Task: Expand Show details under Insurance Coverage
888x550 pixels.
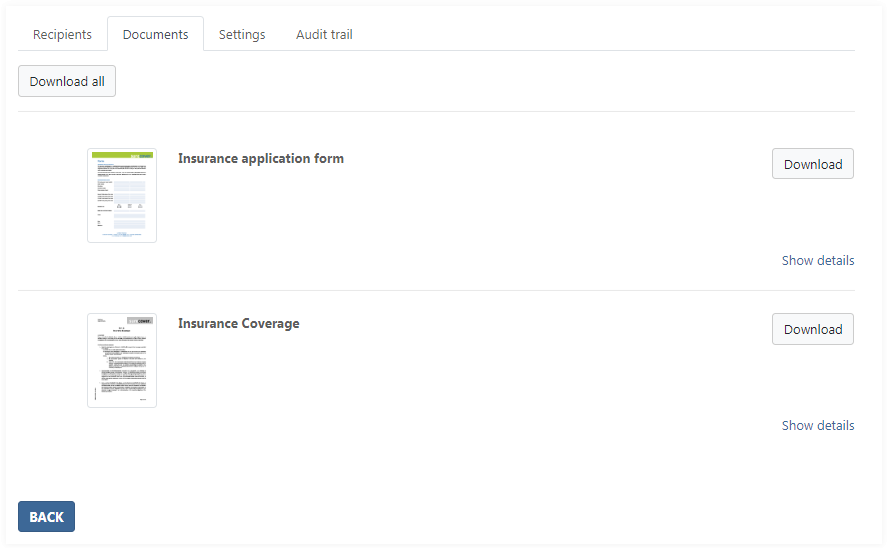Action: point(817,425)
